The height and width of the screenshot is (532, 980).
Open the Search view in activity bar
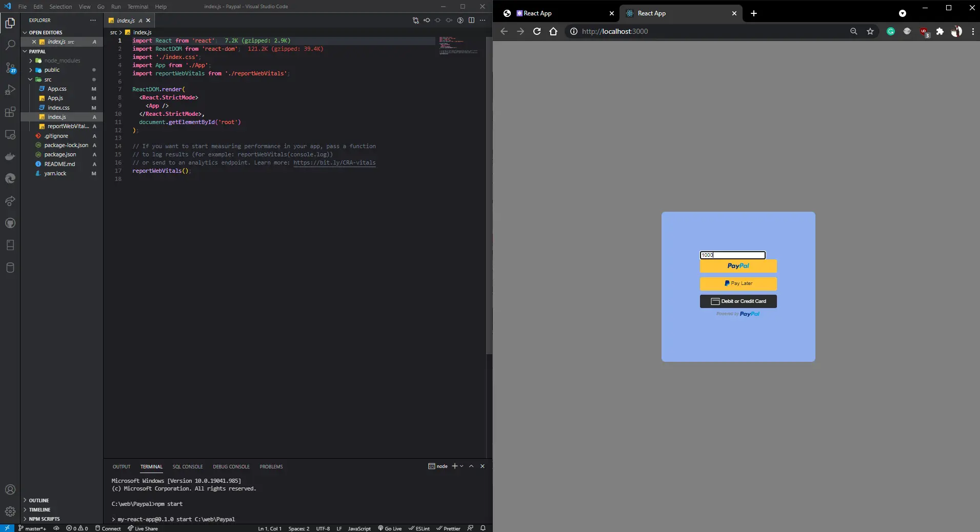click(x=10, y=45)
